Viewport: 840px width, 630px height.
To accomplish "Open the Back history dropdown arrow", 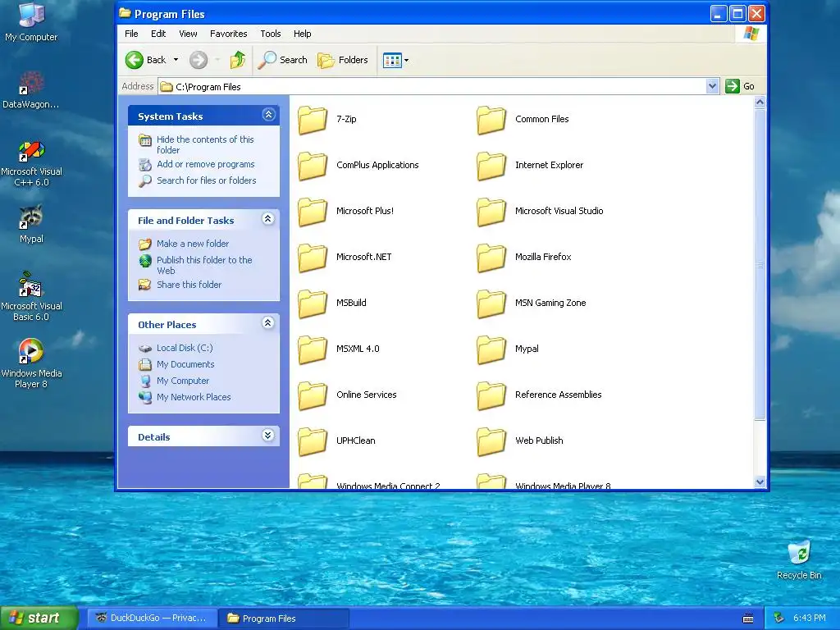I will (x=176, y=60).
